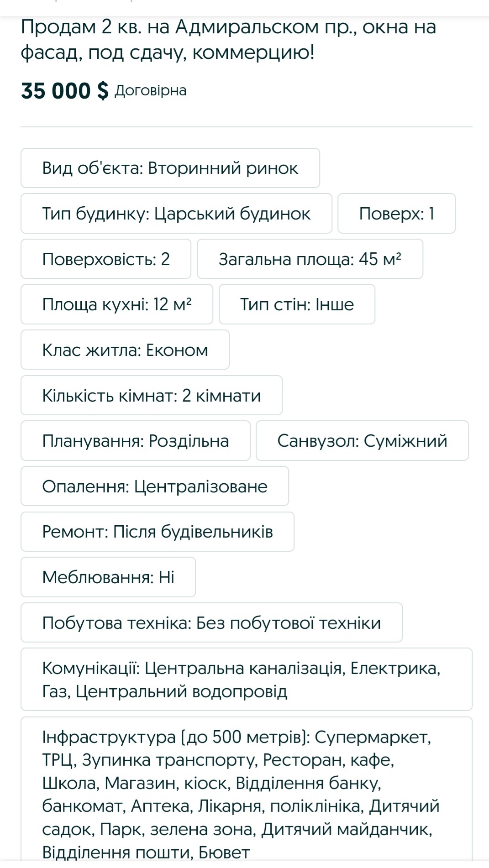Viewport: 489px width, 868px height.
Task: Tap the Інфраструктура (до 500 метрів) box
Action: (247, 792)
